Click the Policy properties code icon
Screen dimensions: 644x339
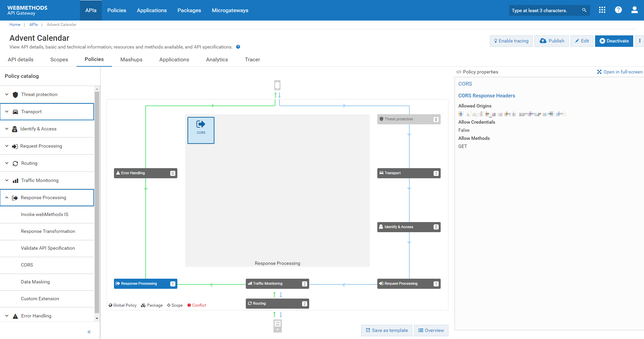(459, 72)
